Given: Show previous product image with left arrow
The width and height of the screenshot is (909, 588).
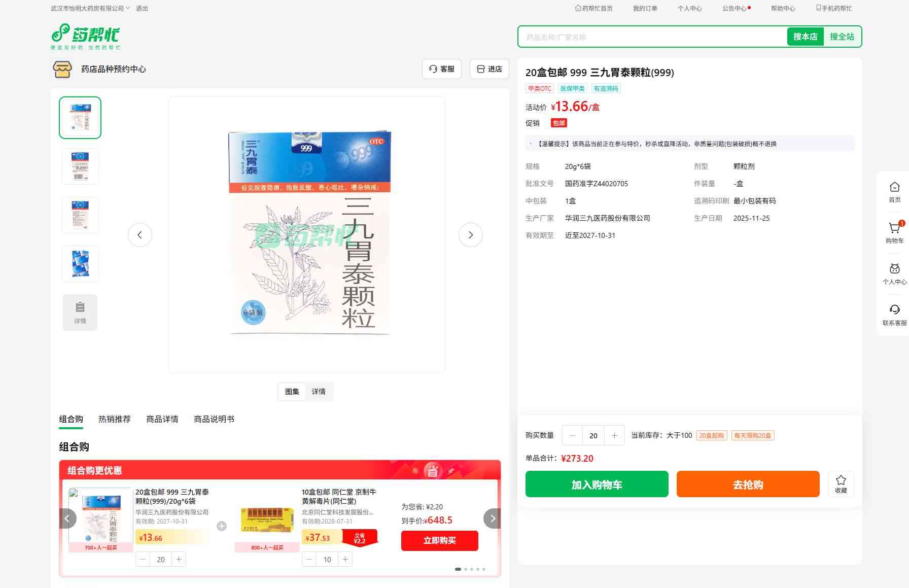Looking at the screenshot, I should [140, 235].
